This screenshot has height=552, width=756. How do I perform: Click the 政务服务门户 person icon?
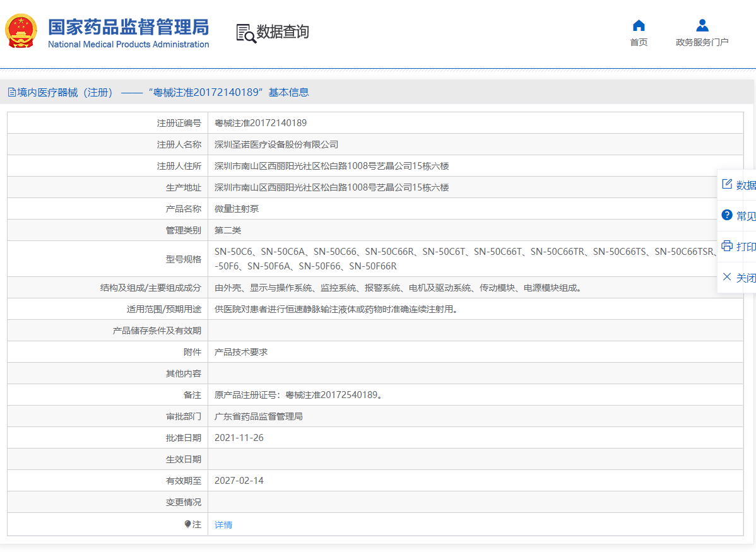point(702,25)
